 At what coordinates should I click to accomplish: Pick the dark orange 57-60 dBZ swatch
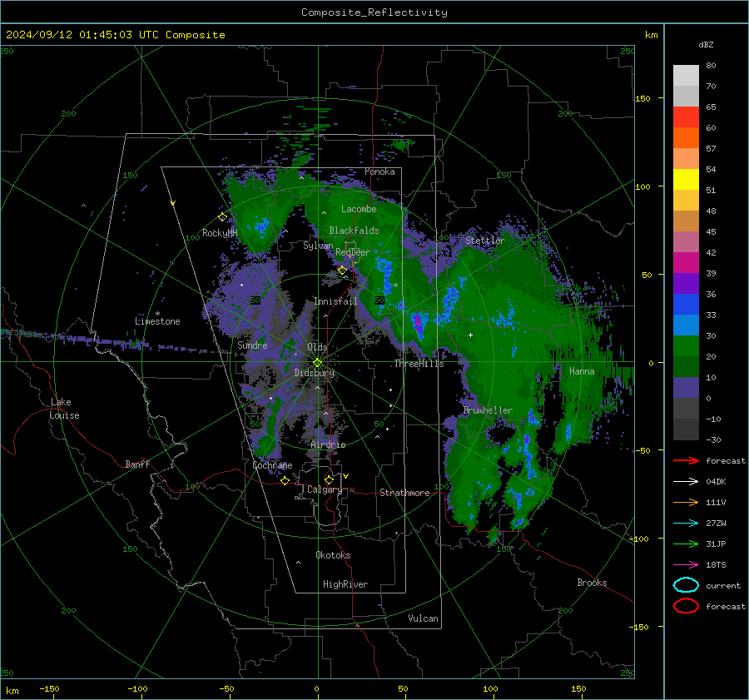[686, 138]
